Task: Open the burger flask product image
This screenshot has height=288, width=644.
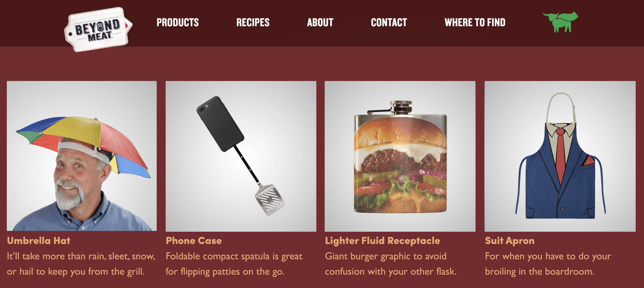Action: pos(400,156)
